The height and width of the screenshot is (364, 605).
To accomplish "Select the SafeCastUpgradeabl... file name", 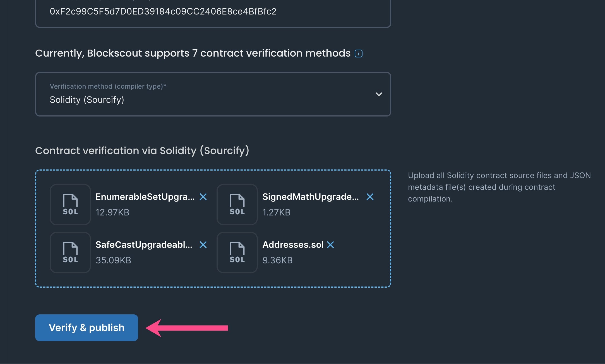I will [144, 245].
